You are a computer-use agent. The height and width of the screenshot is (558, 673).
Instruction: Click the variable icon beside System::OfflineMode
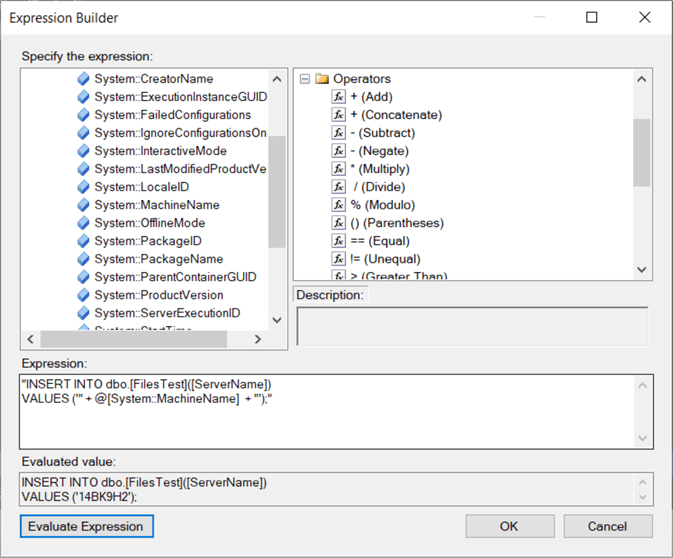pyautogui.click(x=83, y=223)
